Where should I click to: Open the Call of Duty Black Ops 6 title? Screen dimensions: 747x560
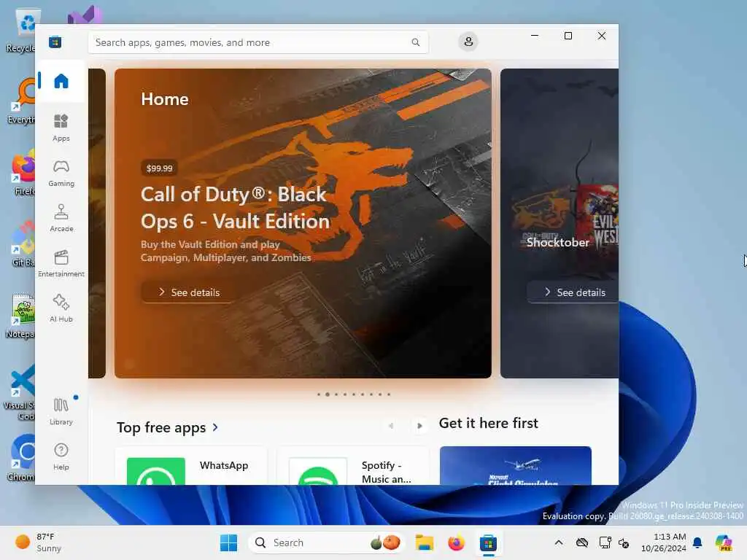pyautogui.click(x=236, y=208)
